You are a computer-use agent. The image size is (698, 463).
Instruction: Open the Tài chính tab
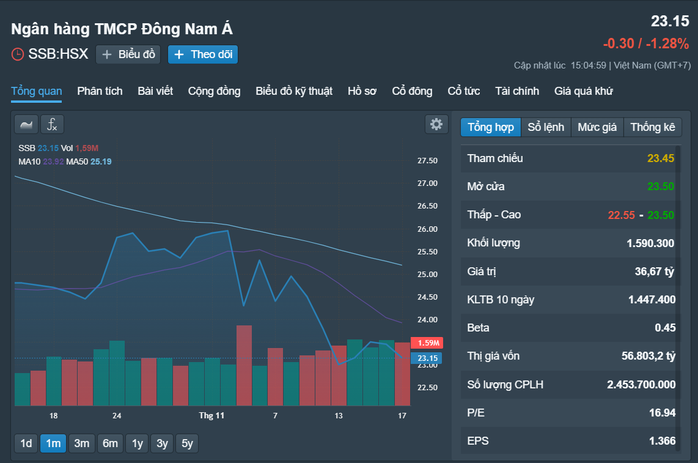(517, 91)
